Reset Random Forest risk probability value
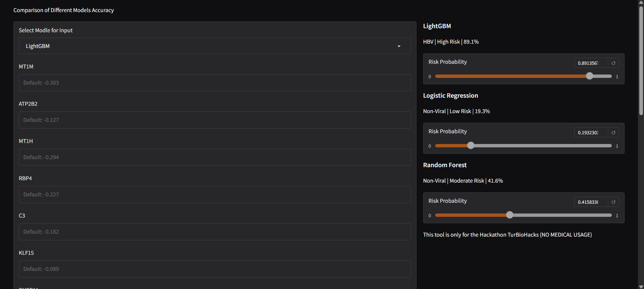 click(x=613, y=202)
